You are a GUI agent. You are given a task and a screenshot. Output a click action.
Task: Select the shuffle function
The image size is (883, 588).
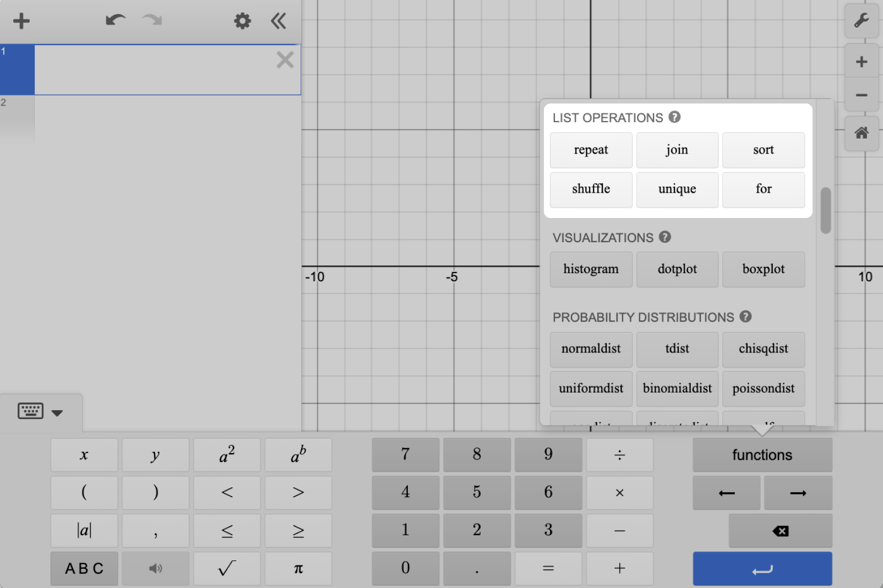[591, 189]
